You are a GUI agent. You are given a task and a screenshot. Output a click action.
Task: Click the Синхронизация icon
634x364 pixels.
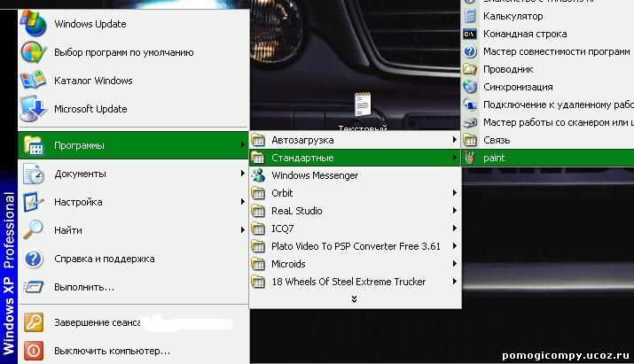pyautogui.click(x=470, y=87)
